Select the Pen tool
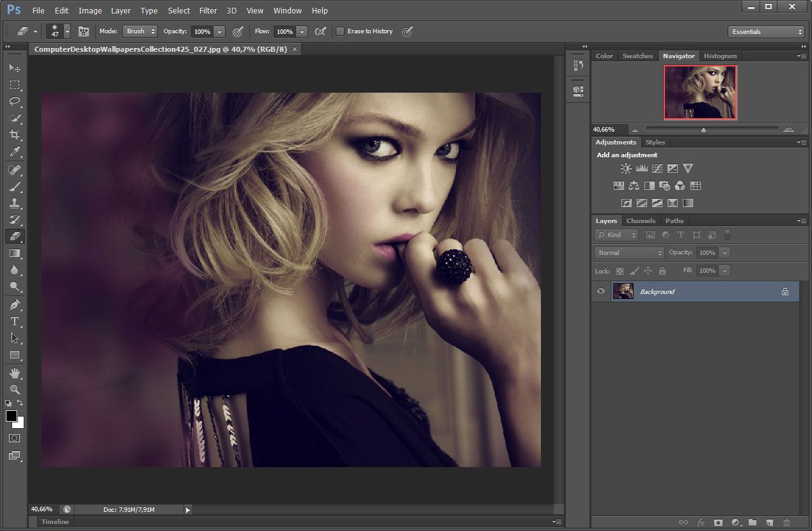Screen dimensions: 812x531 coord(15,305)
